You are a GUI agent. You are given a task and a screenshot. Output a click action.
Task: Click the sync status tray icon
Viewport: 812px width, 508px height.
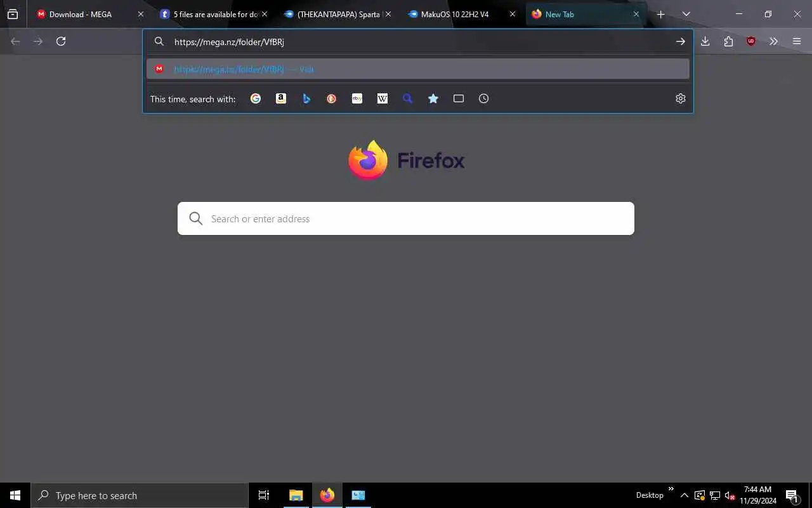[700, 495]
